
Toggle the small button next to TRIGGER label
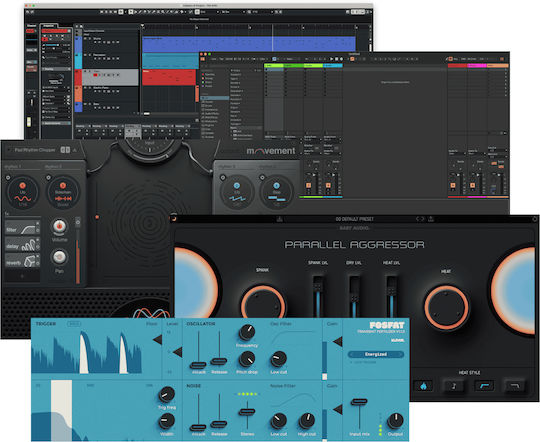pos(74,324)
